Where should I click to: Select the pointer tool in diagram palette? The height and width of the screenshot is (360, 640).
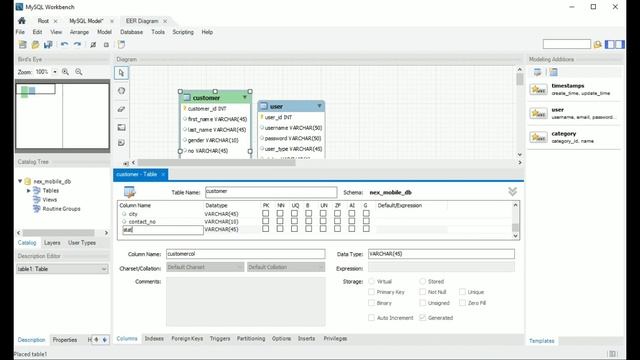(x=121, y=73)
